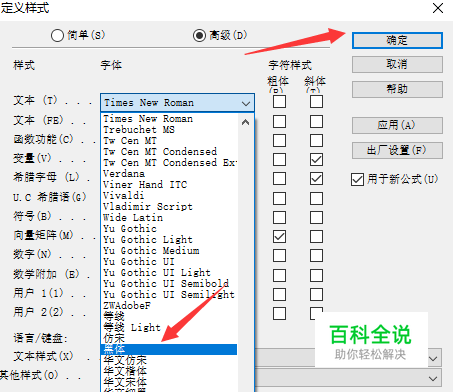Pick Yu Gothic Light font entry
The image size is (453, 392).
pyautogui.click(x=169, y=240)
